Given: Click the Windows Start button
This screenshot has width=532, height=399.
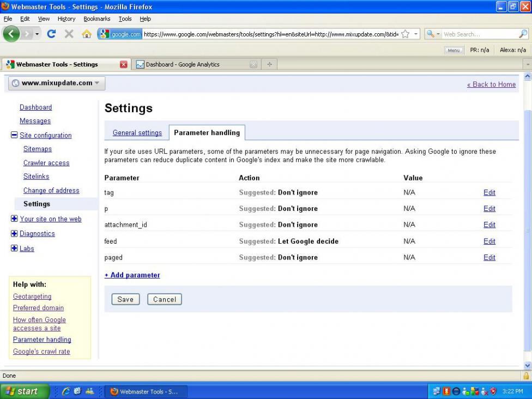Looking at the screenshot, I should (22, 391).
